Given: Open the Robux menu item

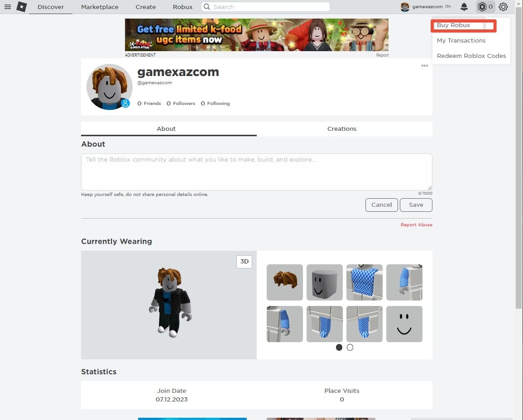Looking at the screenshot, I should 182,7.
